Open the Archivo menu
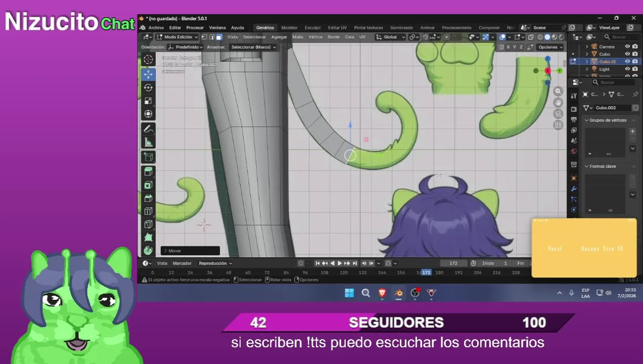This screenshot has width=643, height=364. pyautogui.click(x=156, y=28)
